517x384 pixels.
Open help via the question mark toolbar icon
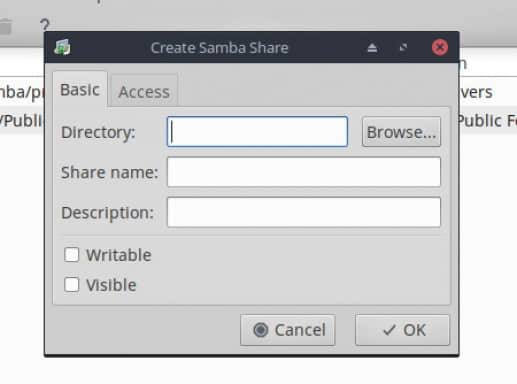tap(45, 24)
